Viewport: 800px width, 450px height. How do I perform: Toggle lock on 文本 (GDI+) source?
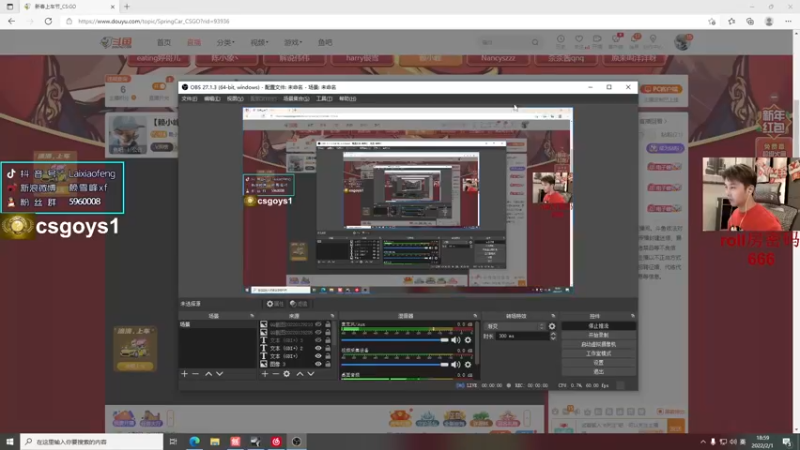pos(328,356)
